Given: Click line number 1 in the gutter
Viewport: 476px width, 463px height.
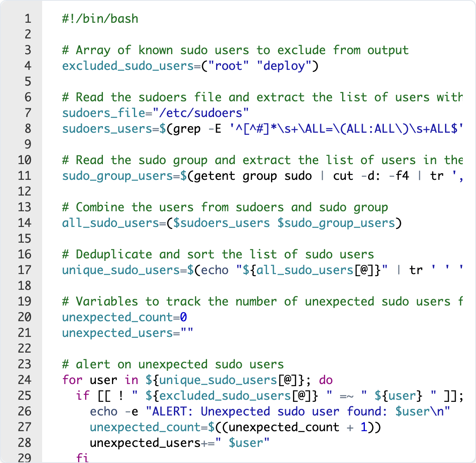Looking at the screenshot, I should [27, 19].
